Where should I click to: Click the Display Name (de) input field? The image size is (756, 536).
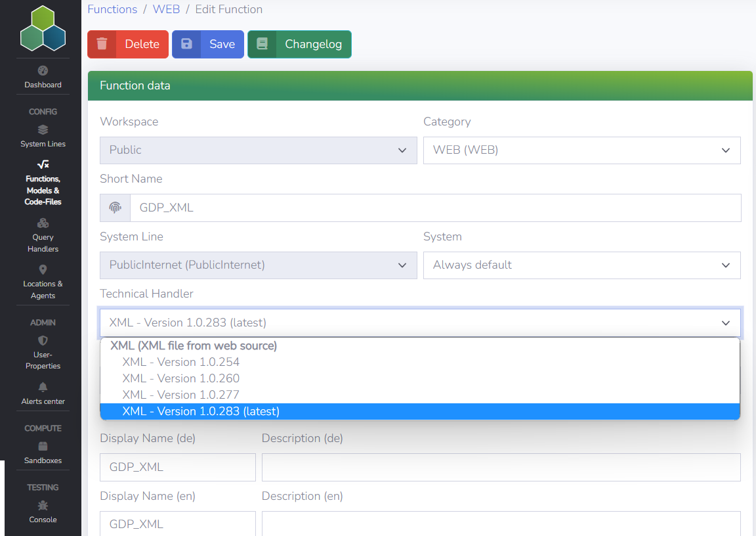[x=177, y=467]
